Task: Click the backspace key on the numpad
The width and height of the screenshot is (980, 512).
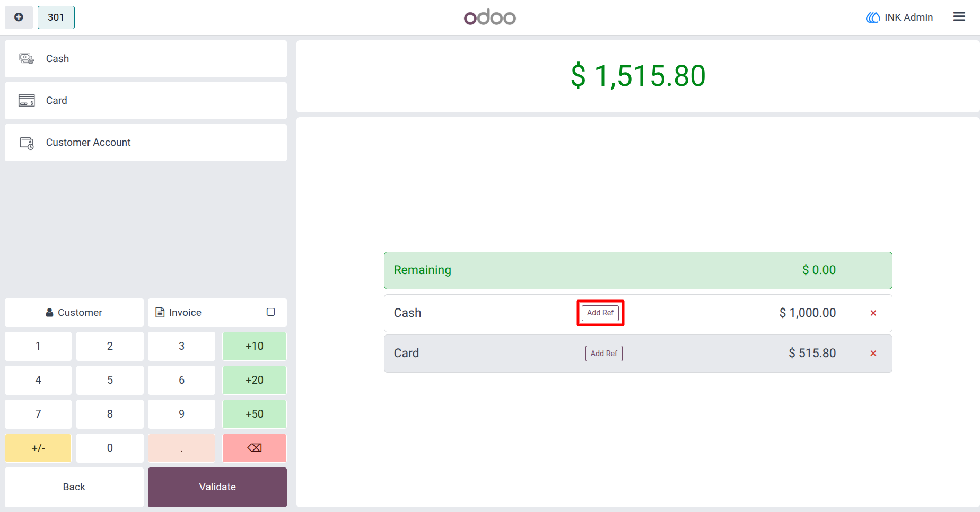Action: (x=255, y=448)
